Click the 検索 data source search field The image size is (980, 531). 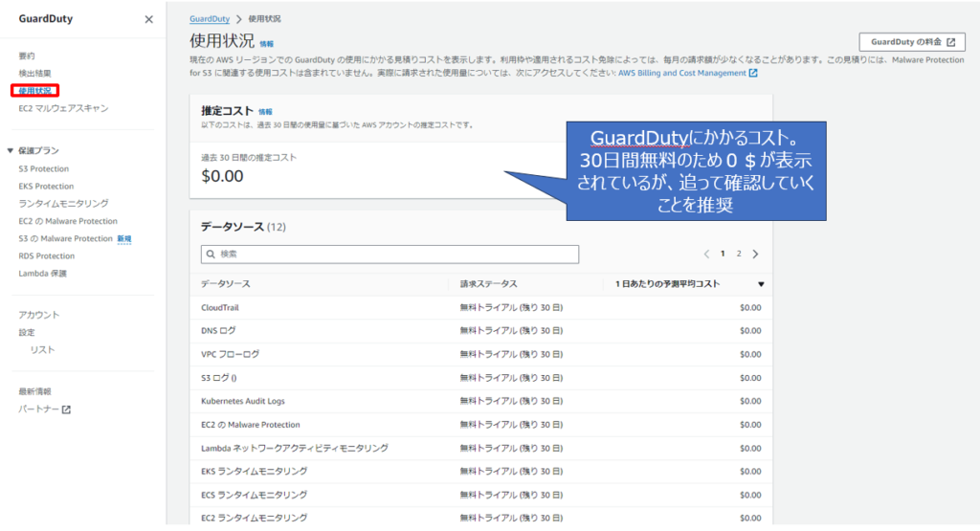(x=390, y=254)
